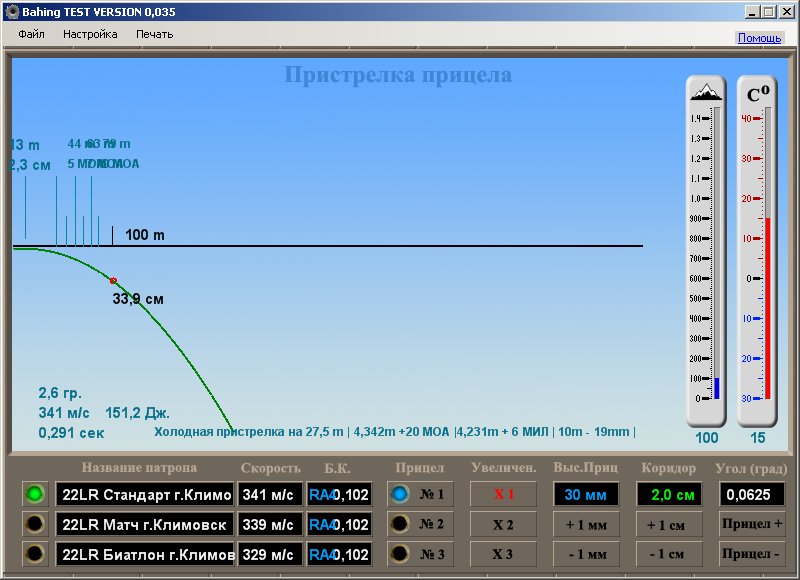Screen dimensions: 800x580
Task: Select the 22LR Биатлон cartridge radio button
Action: point(35,554)
